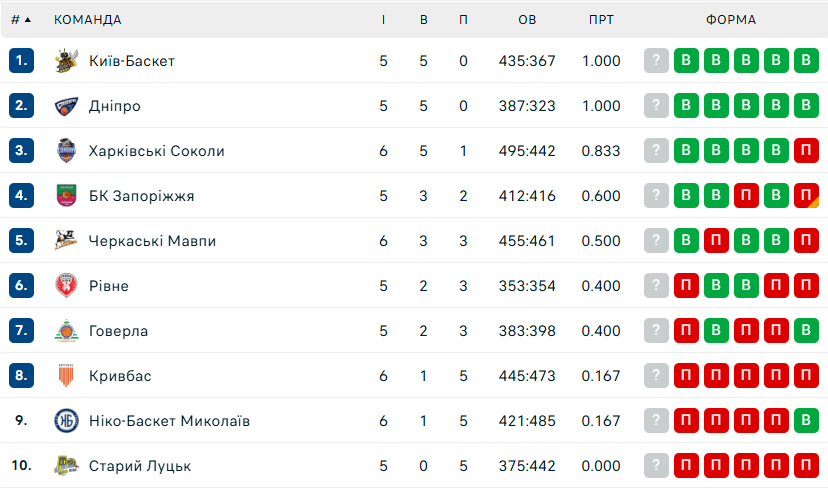Click the gray upcoming-match badge for Київ-Баскет
This screenshot has height=490, width=828.
(x=656, y=61)
